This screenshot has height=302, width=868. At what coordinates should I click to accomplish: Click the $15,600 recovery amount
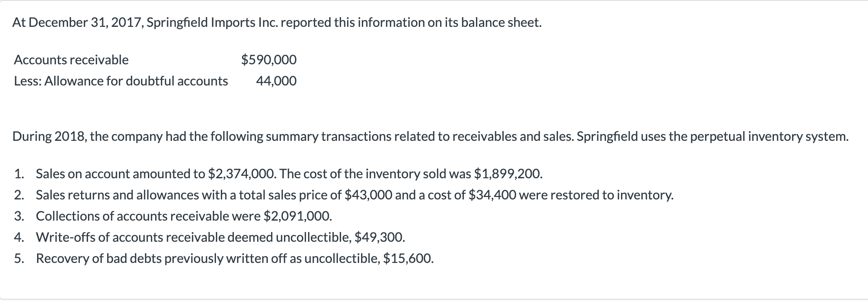(408, 258)
